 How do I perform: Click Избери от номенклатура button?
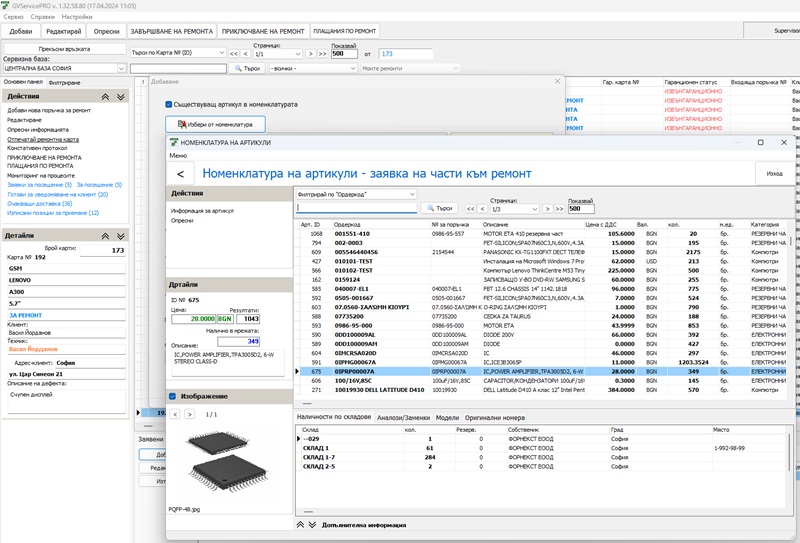point(215,124)
